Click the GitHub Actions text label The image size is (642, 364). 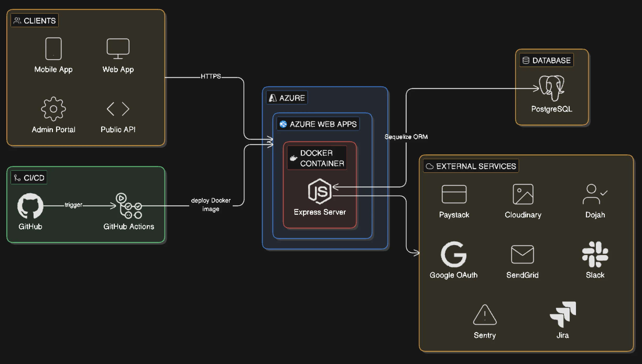point(129,226)
